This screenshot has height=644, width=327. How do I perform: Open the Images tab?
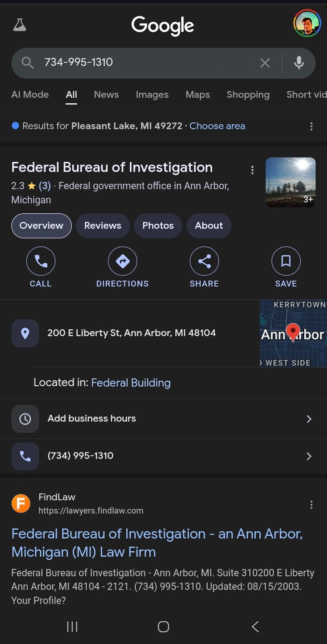(152, 95)
